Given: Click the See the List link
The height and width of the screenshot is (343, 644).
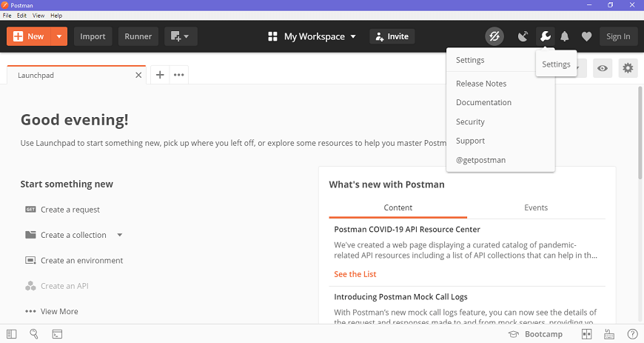Looking at the screenshot, I should click(x=355, y=274).
